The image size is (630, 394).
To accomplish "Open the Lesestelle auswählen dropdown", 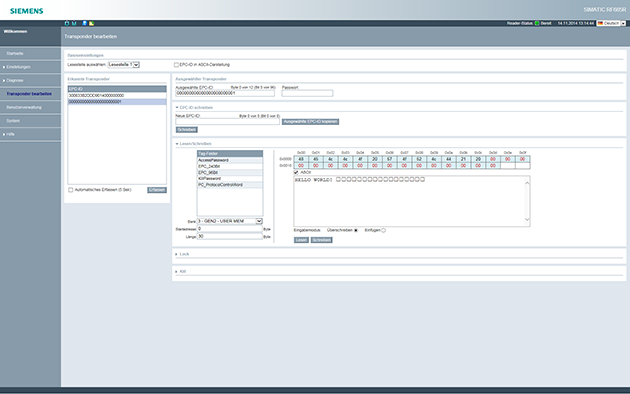I will 124,65.
